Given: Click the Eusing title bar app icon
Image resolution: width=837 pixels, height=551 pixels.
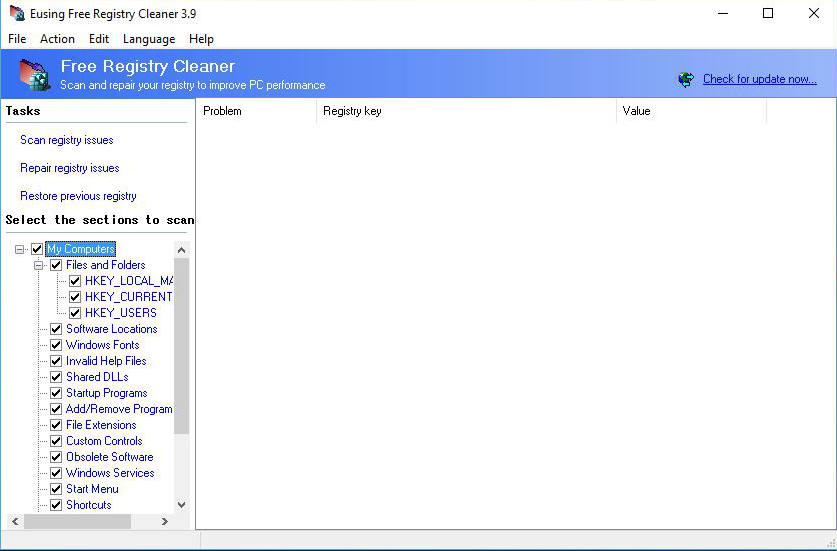Looking at the screenshot, I should point(17,14).
